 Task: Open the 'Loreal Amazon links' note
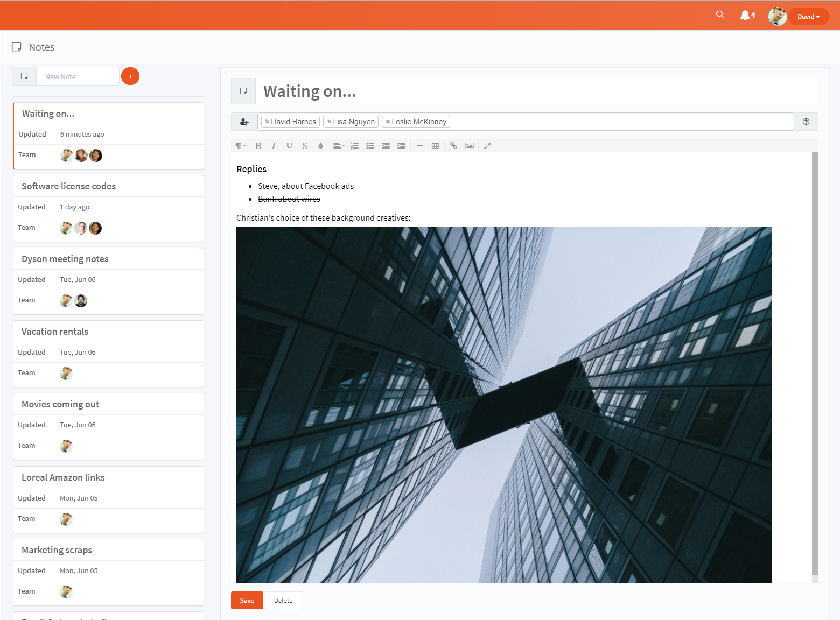coord(63,477)
